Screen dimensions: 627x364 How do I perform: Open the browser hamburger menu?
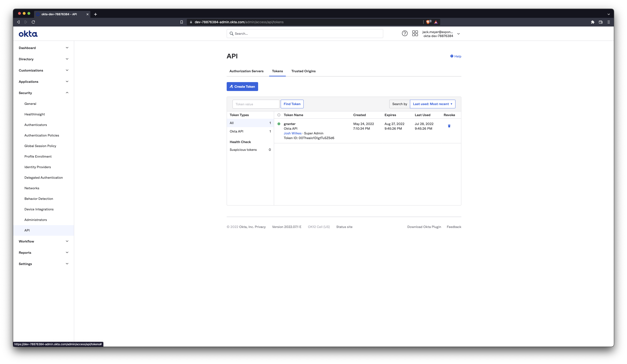[x=609, y=22]
